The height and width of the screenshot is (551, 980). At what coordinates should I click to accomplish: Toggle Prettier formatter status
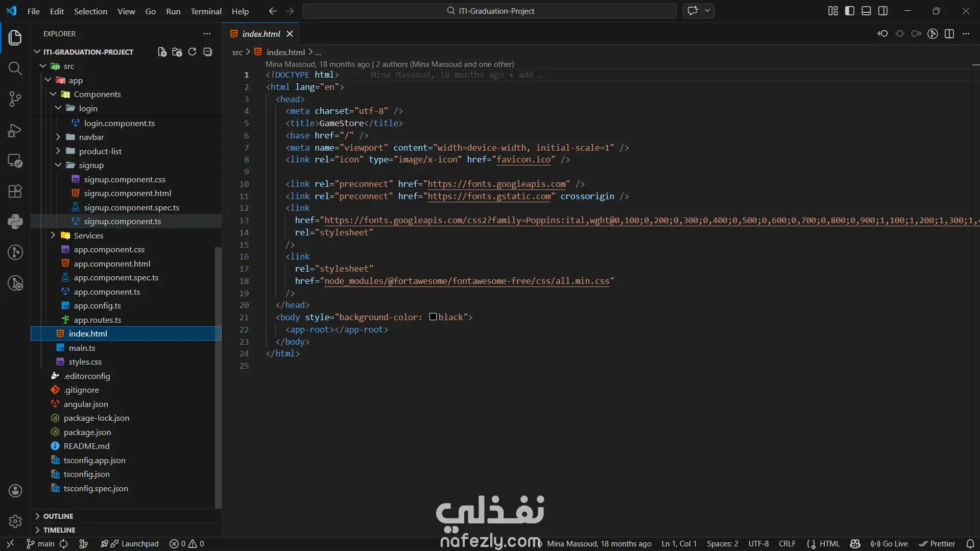937,544
